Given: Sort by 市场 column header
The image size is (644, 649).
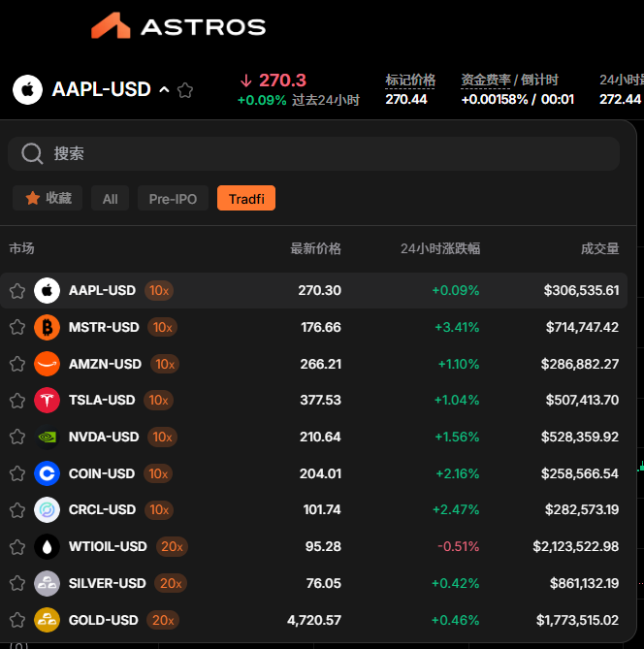Looking at the screenshot, I should (x=21, y=248).
